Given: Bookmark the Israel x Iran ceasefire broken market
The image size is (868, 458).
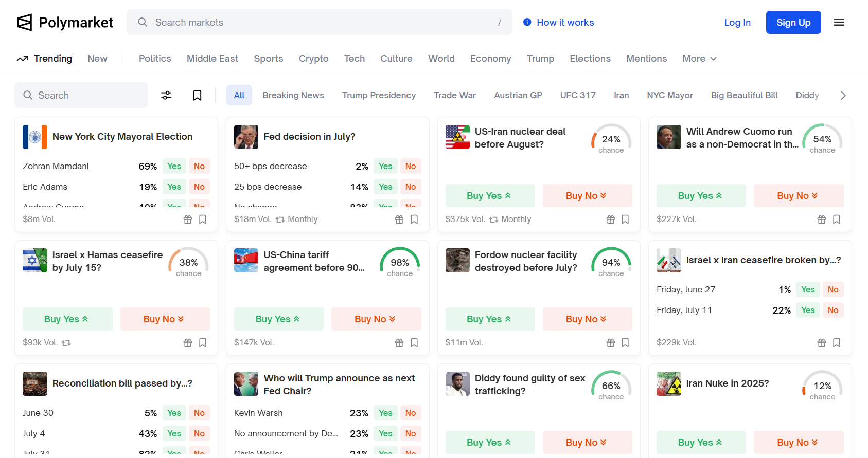Looking at the screenshot, I should point(837,343).
